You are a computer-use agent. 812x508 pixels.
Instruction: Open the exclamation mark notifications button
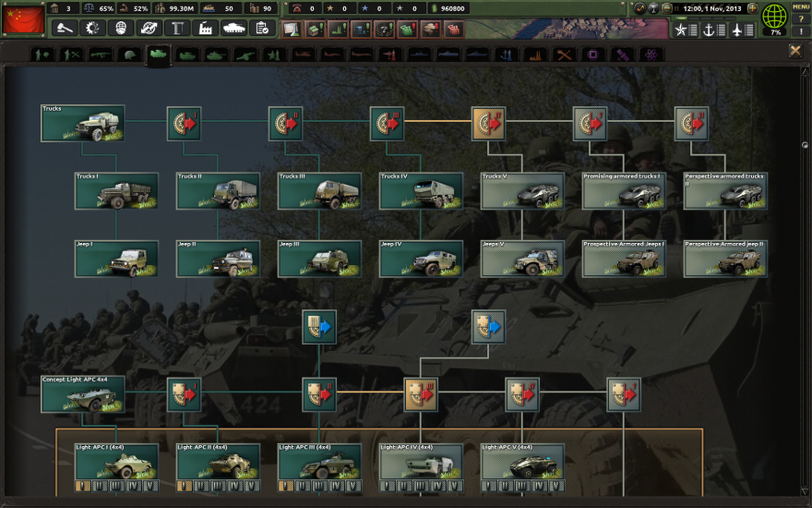pos(801,31)
